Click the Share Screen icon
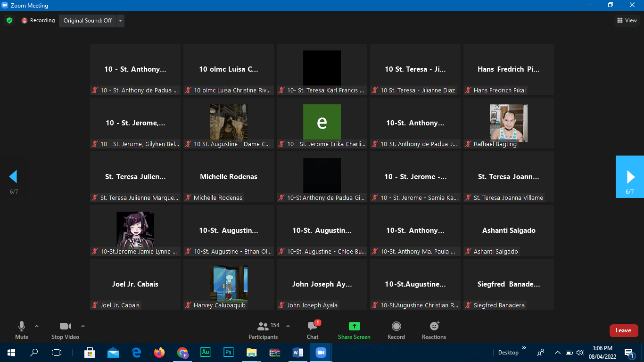 pos(354,326)
